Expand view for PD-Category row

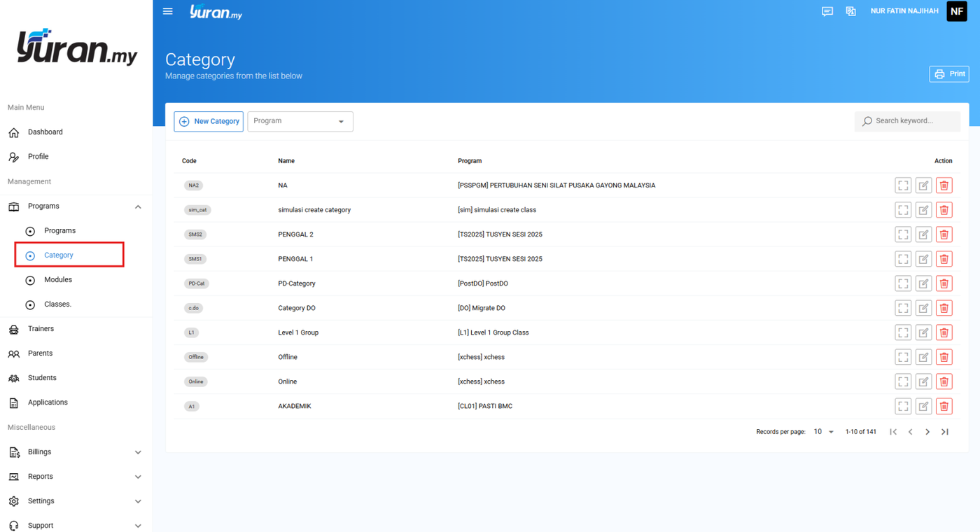click(903, 283)
